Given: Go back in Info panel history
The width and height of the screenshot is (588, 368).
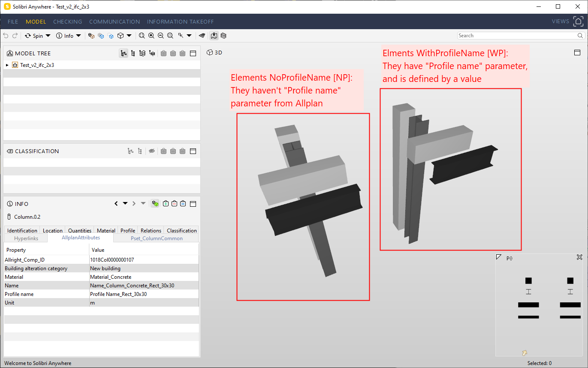Looking at the screenshot, I should coord(116,204).
